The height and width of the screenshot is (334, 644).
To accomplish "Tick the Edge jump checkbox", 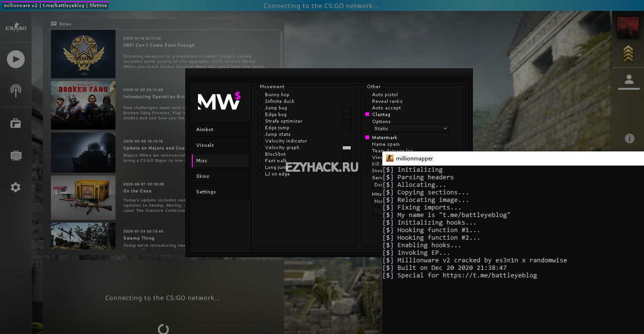I will coord(260,128).
